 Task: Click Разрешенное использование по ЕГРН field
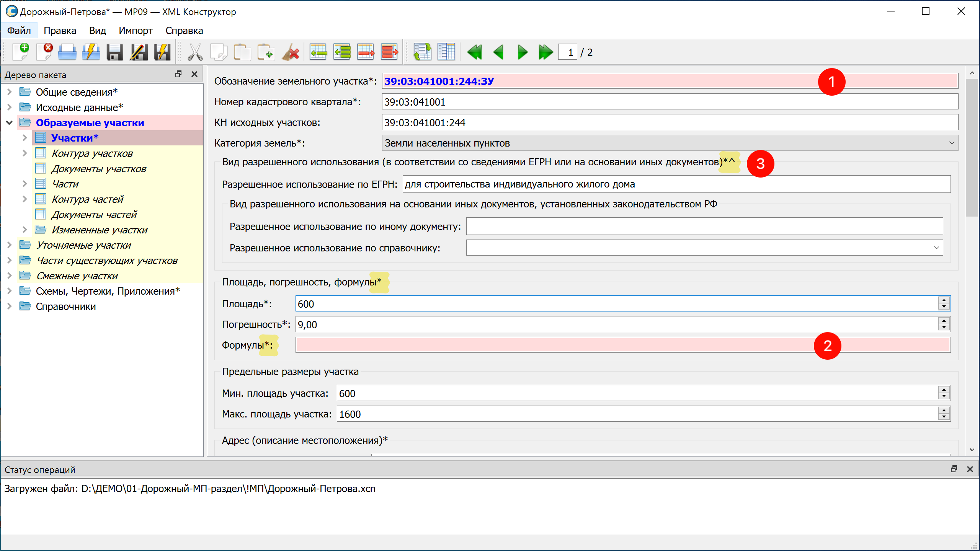point(676,184)
